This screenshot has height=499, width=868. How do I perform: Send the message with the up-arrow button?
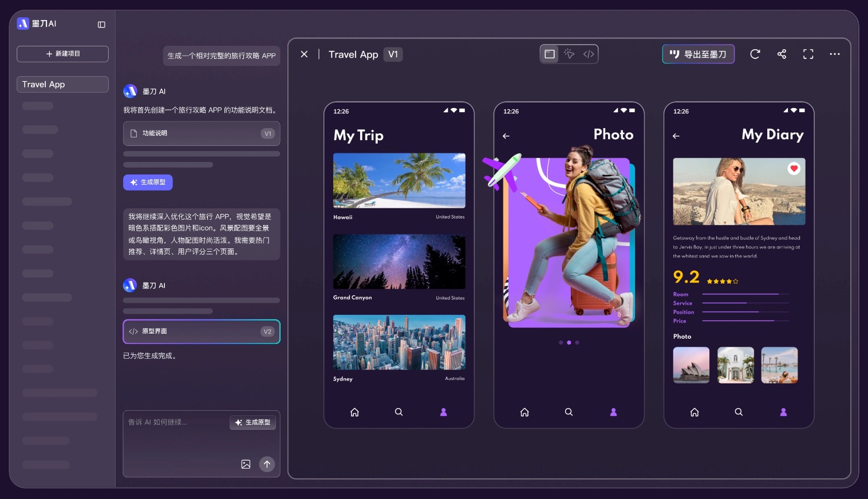coord(267,464)
